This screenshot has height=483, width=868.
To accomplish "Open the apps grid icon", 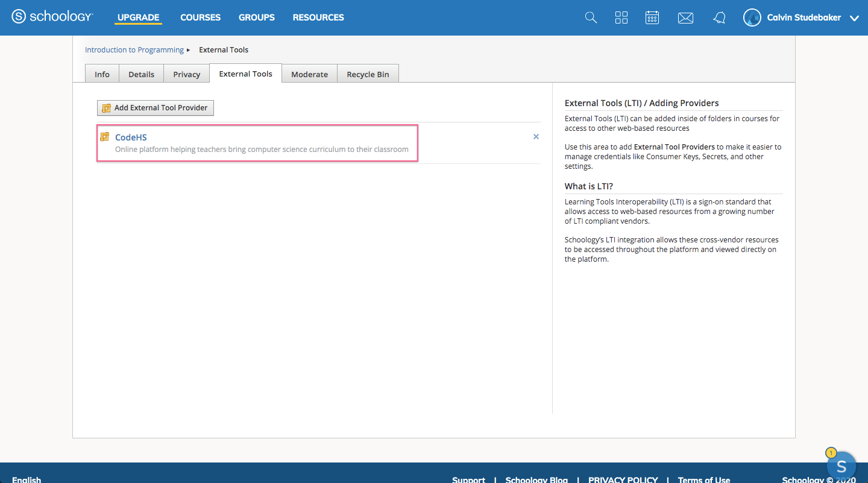I will click(621, 17).
